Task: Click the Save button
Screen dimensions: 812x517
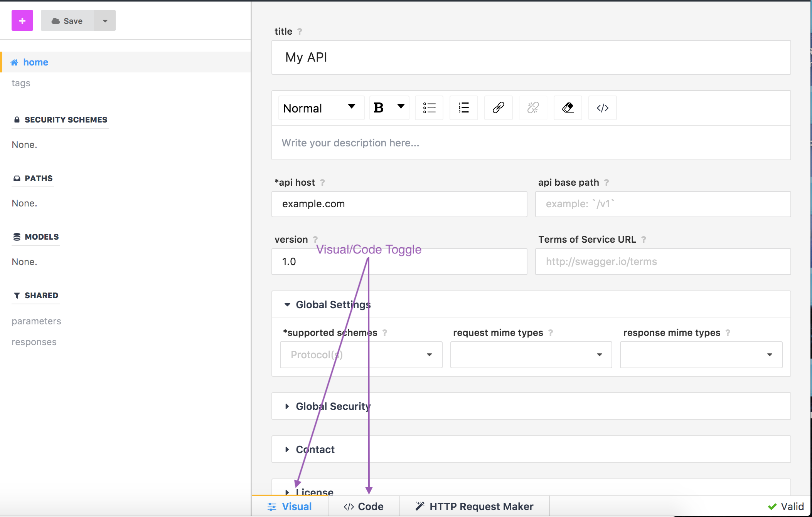Action: 67,21
